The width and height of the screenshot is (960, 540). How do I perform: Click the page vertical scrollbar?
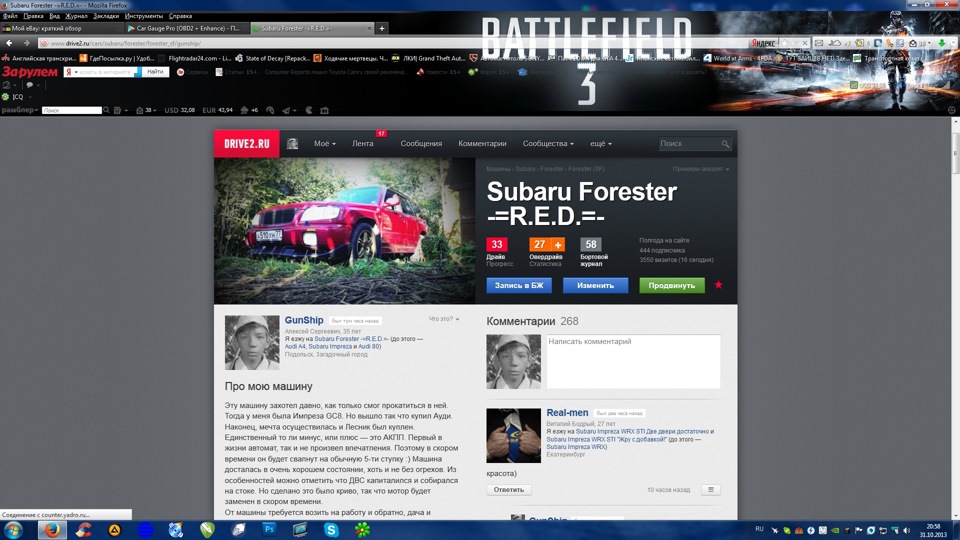[x=955, y=318]
